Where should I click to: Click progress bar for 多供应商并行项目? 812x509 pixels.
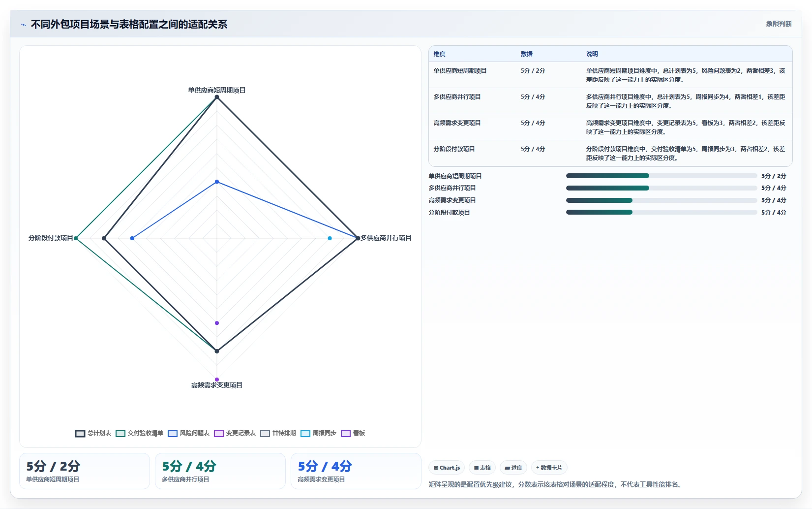tap(662, 188)
